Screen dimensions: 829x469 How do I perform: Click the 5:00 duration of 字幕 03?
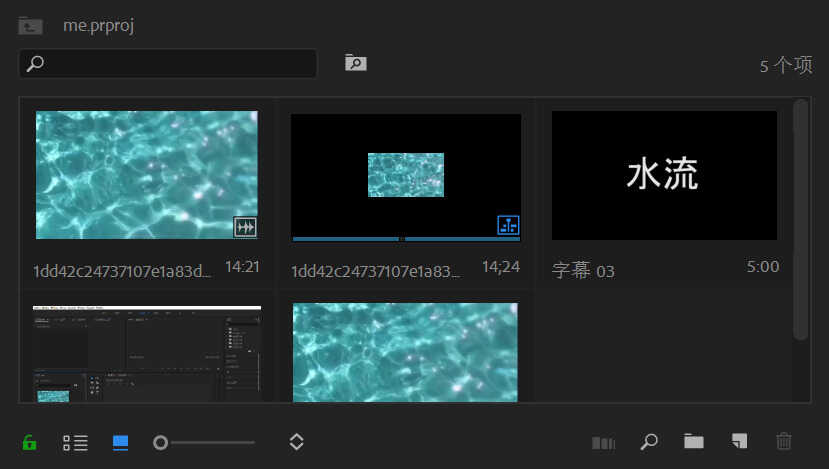[x=762, y=266]
